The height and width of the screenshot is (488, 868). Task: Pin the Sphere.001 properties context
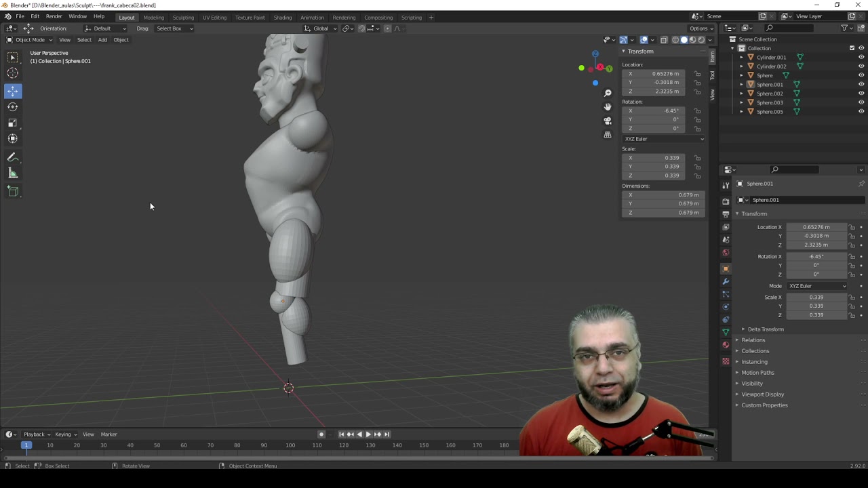tap(861, 184)
